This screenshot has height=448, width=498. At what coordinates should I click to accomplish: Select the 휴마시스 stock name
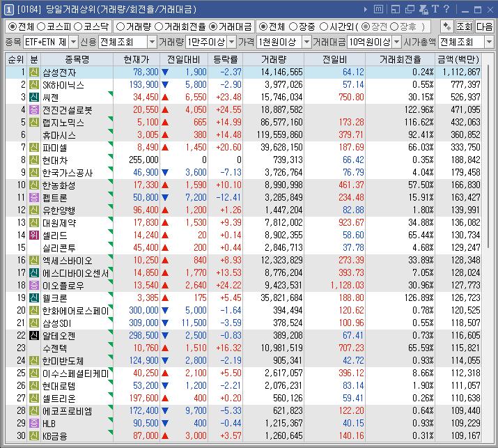pyautogui.click(x=59, y=135)
